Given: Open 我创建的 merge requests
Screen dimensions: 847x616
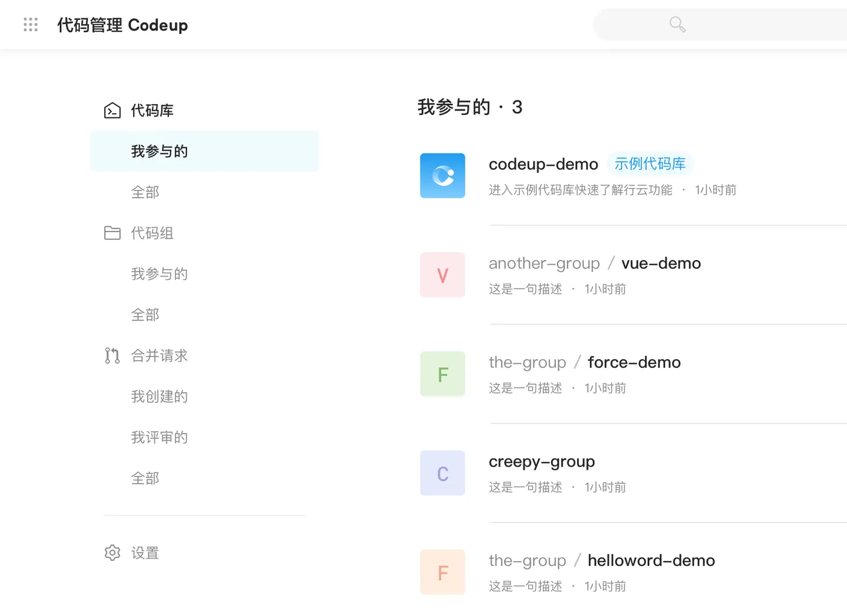Looking at the screenshot, I should (160, 397).
